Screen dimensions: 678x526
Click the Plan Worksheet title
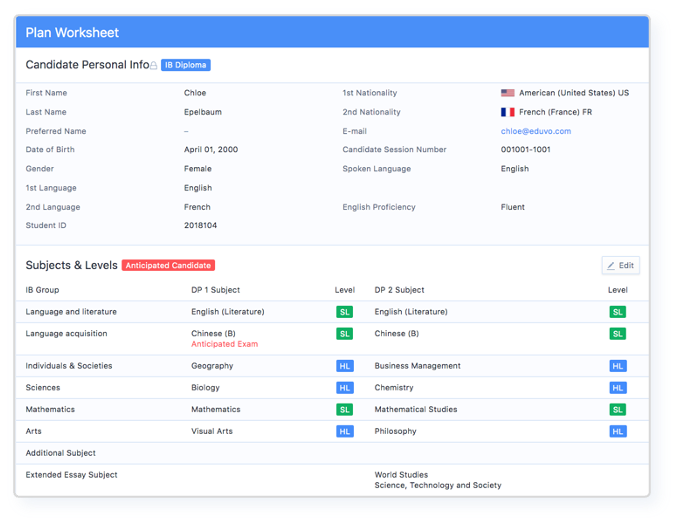tap(72, 32)
